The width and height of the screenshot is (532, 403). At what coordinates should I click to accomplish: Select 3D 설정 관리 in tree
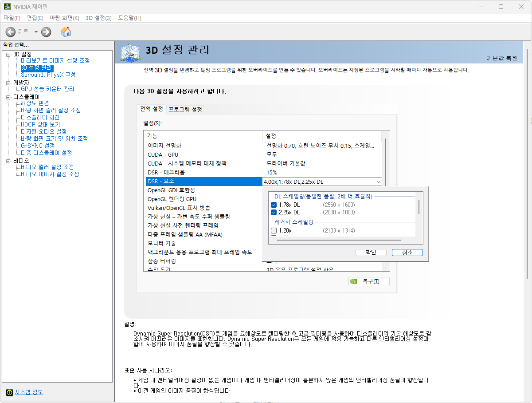(37, 68)
